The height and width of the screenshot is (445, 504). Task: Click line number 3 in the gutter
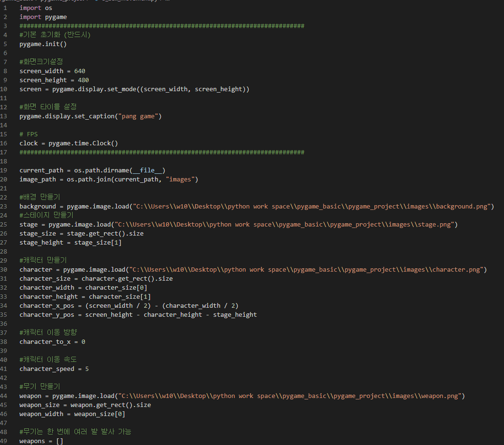click(5, 26)
